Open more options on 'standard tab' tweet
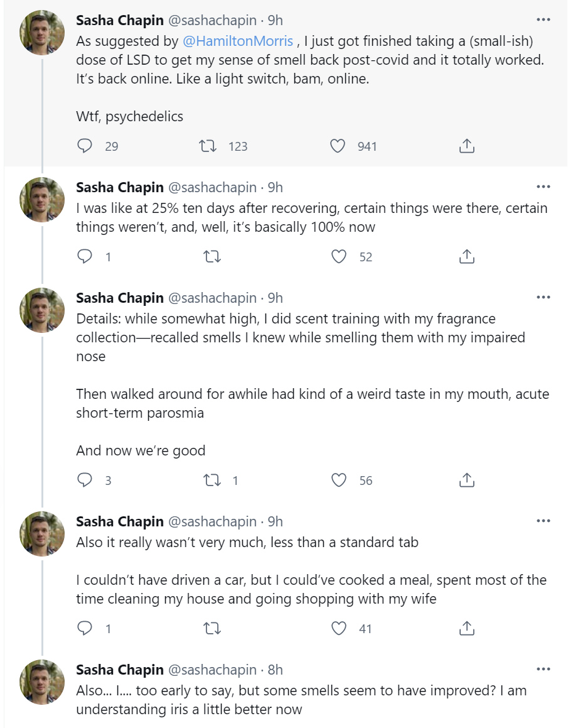This screenshot has width=568, height=728. tap(543, 521)
